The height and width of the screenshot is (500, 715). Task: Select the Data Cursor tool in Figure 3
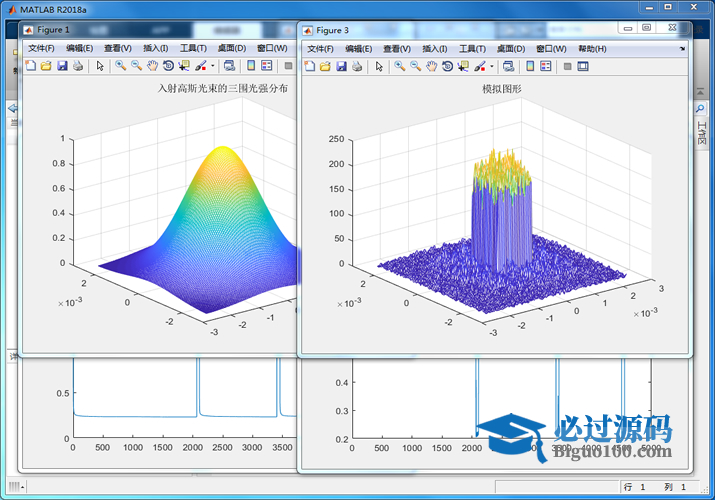tap(464, 66)
